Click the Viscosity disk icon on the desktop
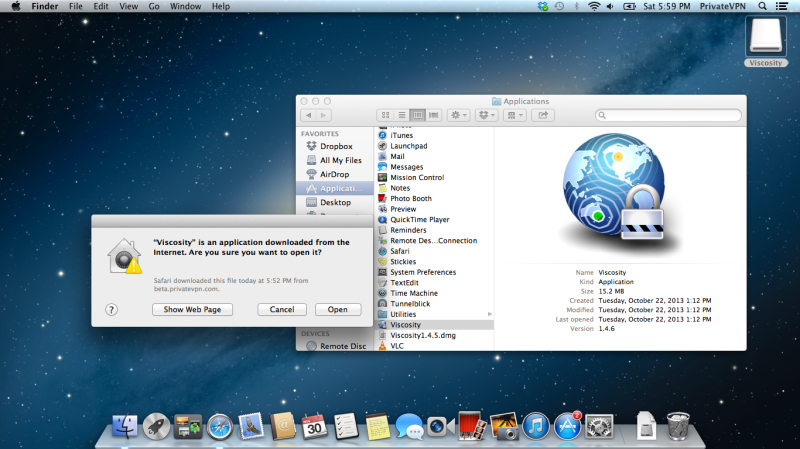Viewport: 800px width, 449px height. click(x=766, y=38)
